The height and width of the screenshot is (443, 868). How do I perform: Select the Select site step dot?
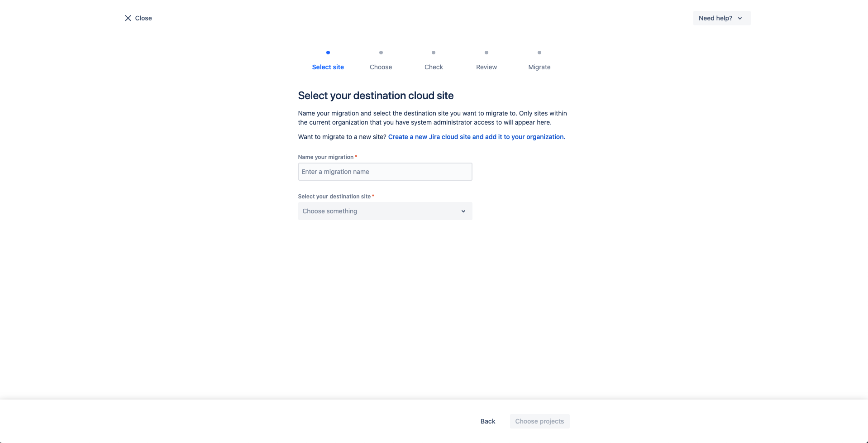click(x=328, y=53)
